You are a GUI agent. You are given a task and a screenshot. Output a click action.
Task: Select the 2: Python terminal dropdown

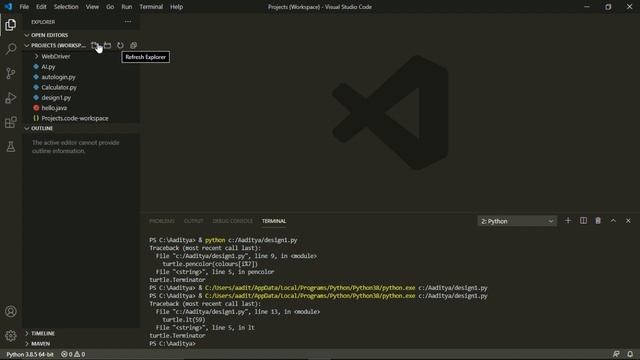[x=517, y=221]
